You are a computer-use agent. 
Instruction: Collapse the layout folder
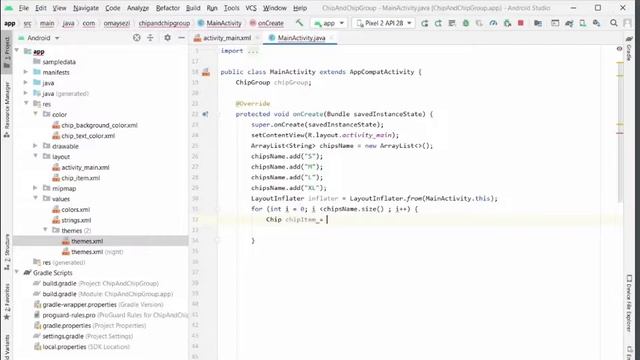[36, 156]
